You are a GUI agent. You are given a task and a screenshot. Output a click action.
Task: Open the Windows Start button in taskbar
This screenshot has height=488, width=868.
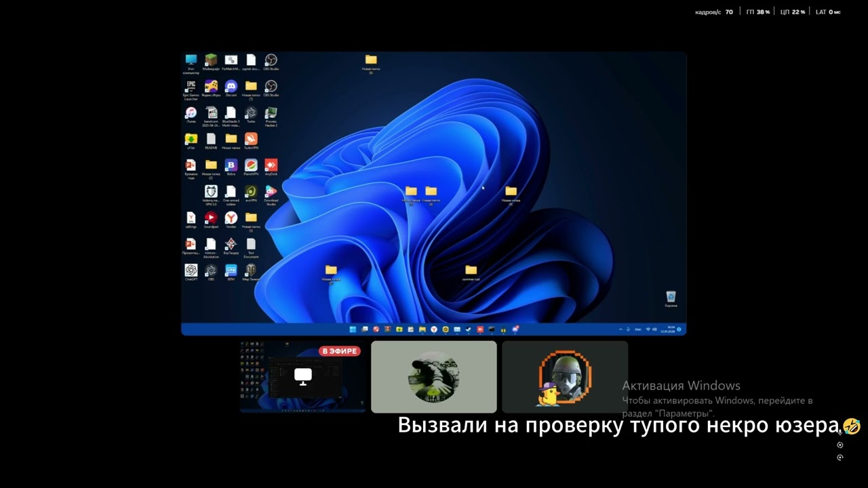point(353,329)
